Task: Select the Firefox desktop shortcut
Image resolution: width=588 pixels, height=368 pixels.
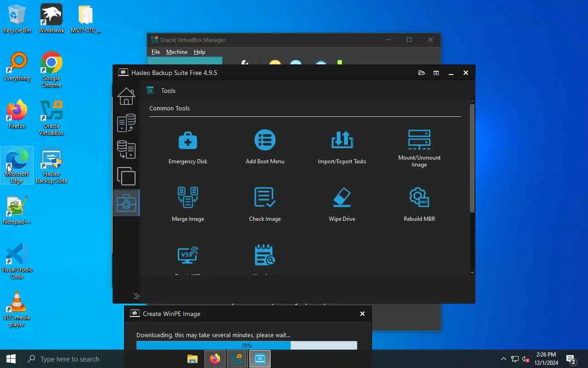Action: click(x=17, y=115)
